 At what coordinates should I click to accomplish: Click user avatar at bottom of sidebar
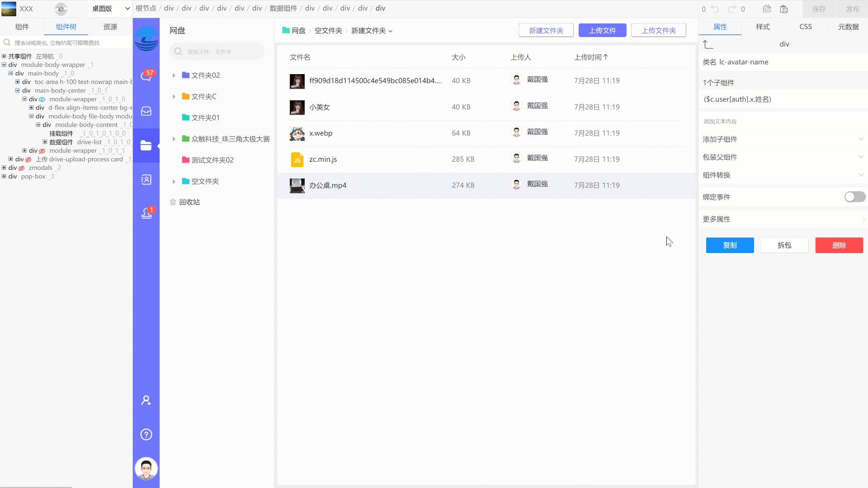click(146, 469)
